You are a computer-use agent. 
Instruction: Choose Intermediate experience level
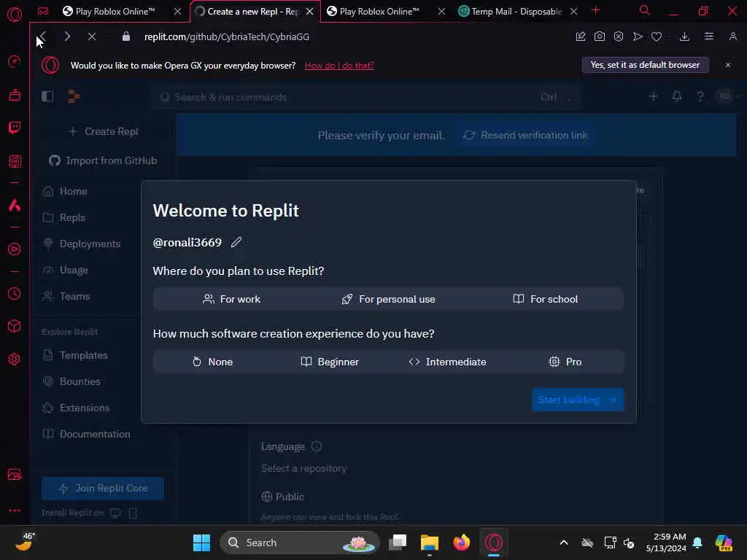pos(447,362)
